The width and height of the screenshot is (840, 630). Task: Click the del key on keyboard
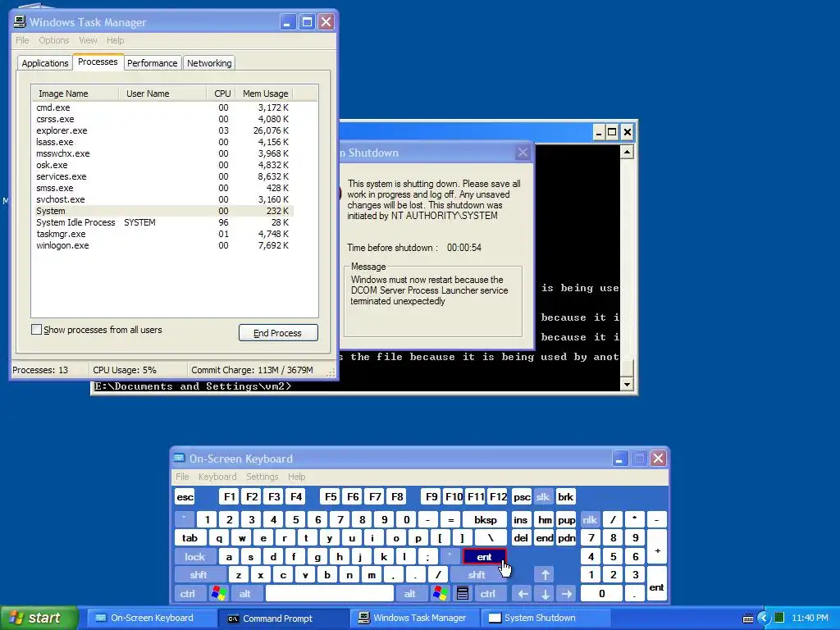(521, 538)
